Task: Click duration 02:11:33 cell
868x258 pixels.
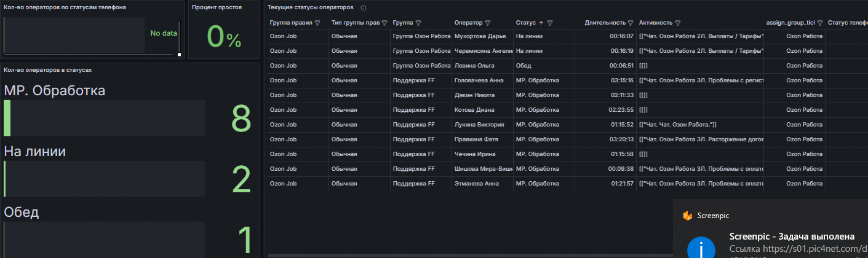Action: pos(605,95)
